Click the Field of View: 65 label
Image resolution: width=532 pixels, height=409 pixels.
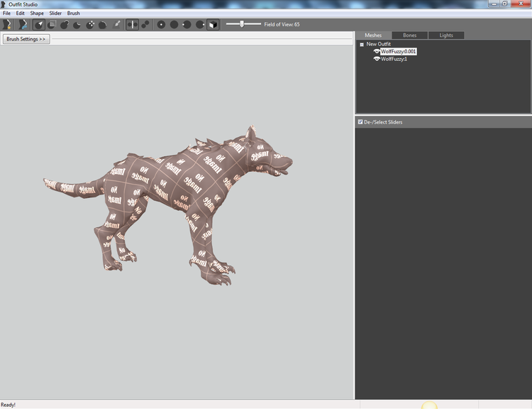click(x=282, y=24)
